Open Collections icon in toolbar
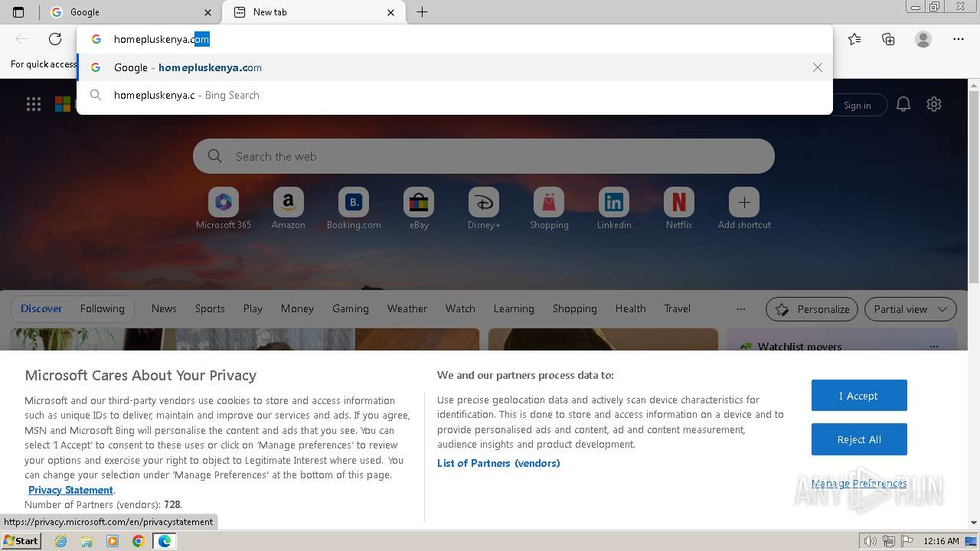This screenshot has height=551, width=980. pos(888,39)
